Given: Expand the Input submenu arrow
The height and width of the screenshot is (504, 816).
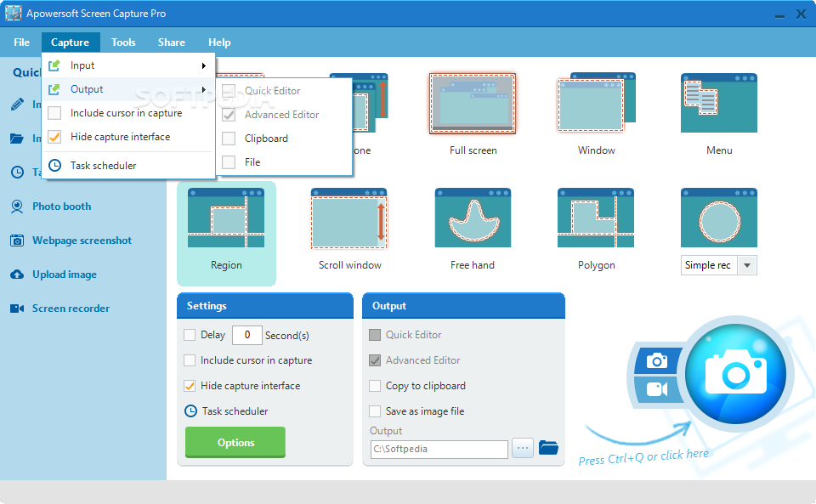Looking at the screenshot, I should pos(204,65).
